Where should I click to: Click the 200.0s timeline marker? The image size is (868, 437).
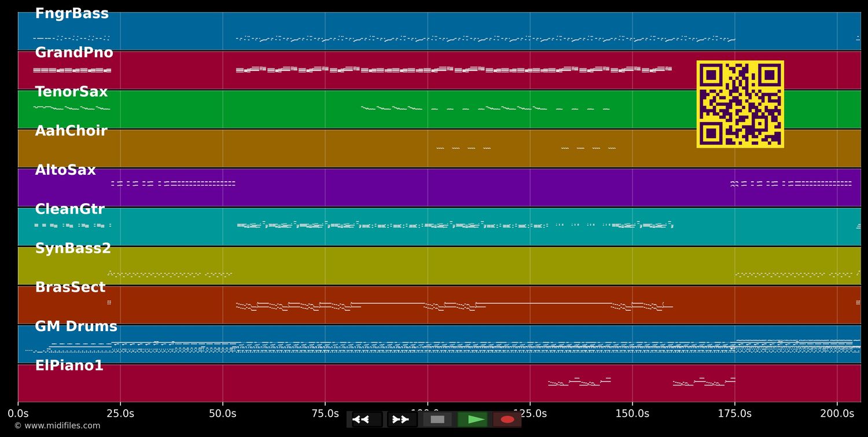pyautogui.click(x=837, y=413)
